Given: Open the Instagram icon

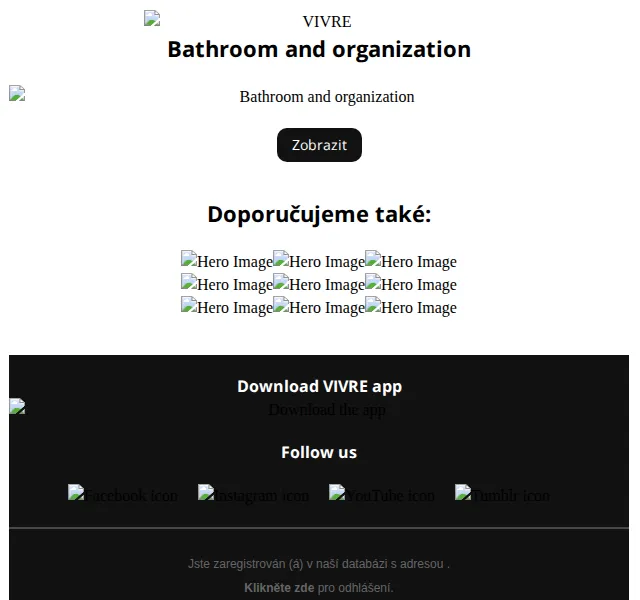Looking at the screenshot, I should tap(253, 495).
